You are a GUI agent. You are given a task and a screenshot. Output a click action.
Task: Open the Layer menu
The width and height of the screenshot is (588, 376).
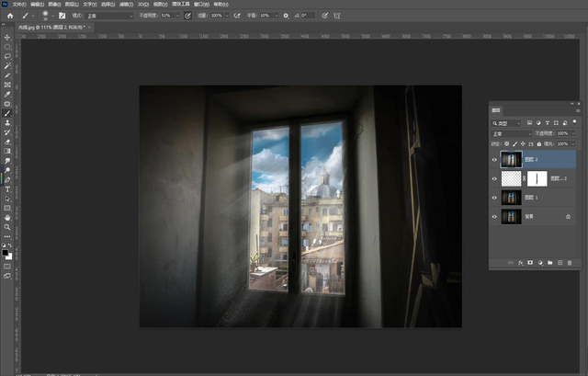click(x=72, y=4)
